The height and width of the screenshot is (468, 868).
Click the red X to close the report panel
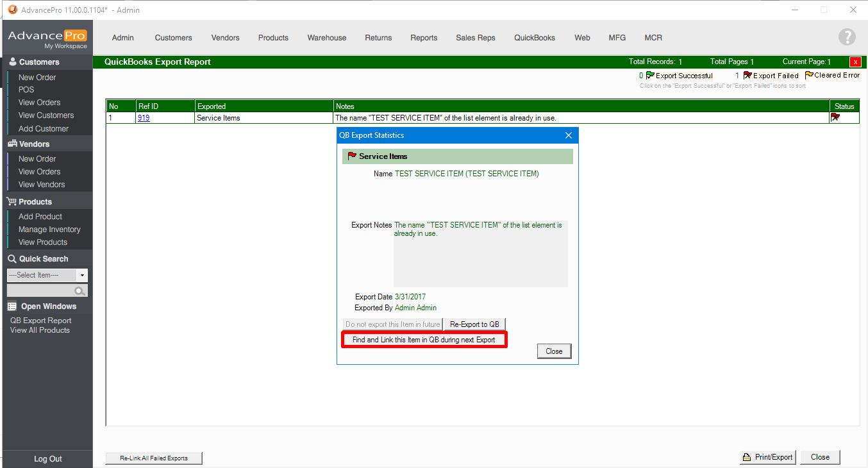[x=855, y=62]
